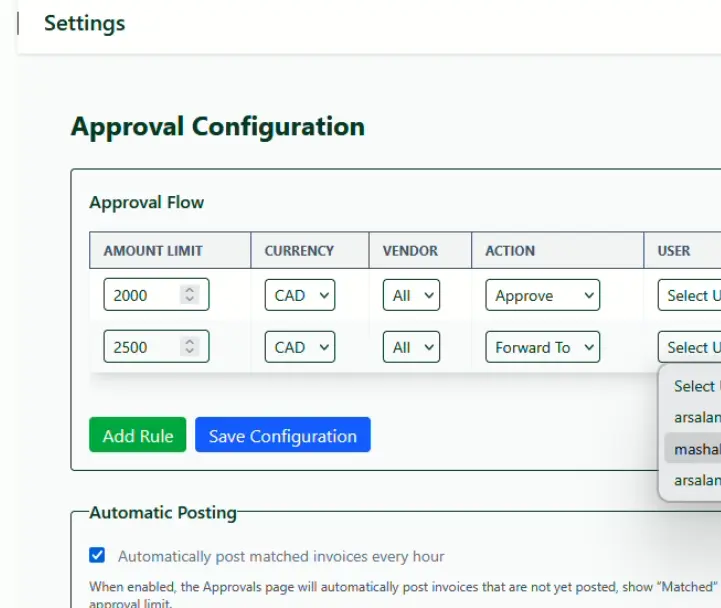Open the first row's Select User dropdown
The image size is (721, 608).
click(x=689, y=295)
